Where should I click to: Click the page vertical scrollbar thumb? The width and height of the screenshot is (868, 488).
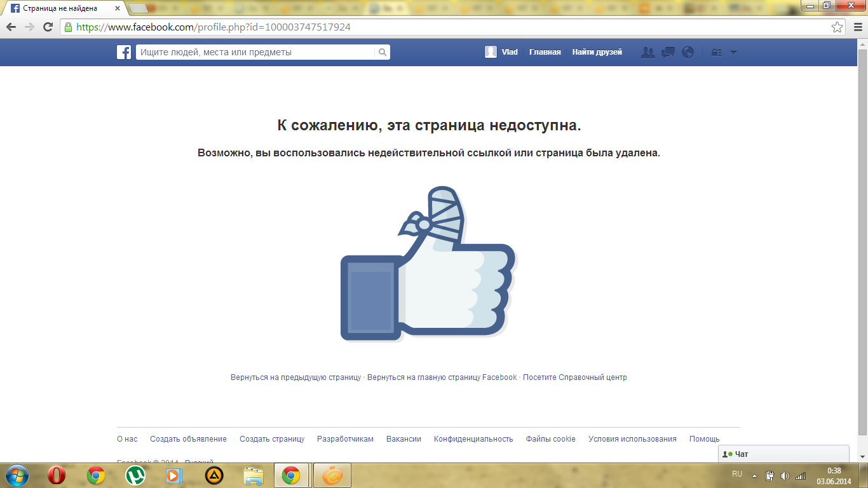point(862,241)
